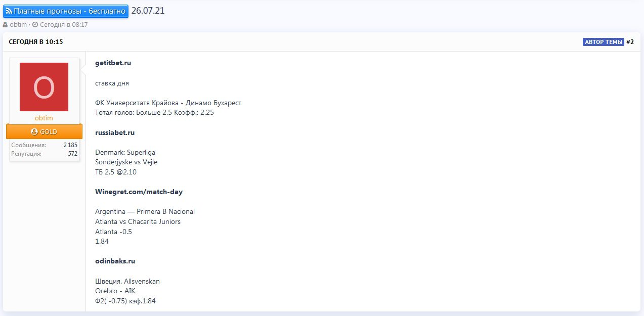Click the '1.84' odds line under Atlanta

(x=102, y=241)
